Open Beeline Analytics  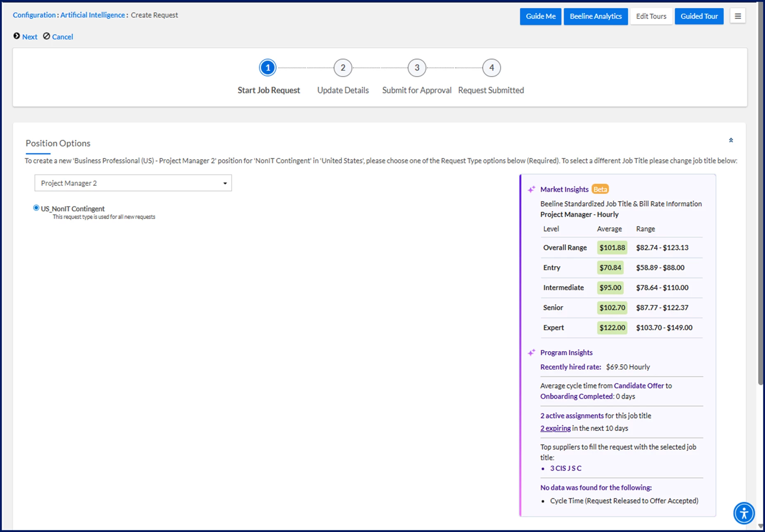pos(596,16)
